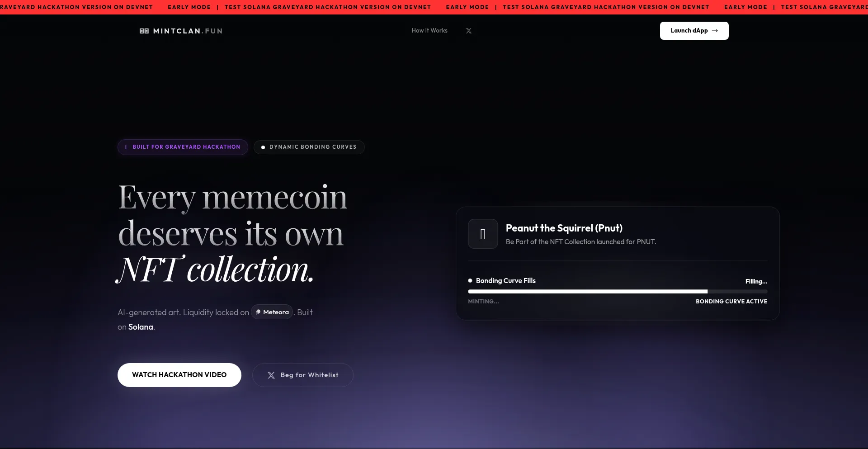868x449 pixels.
Task: Click the Every memecoin headline line
Action: [233, 198]
